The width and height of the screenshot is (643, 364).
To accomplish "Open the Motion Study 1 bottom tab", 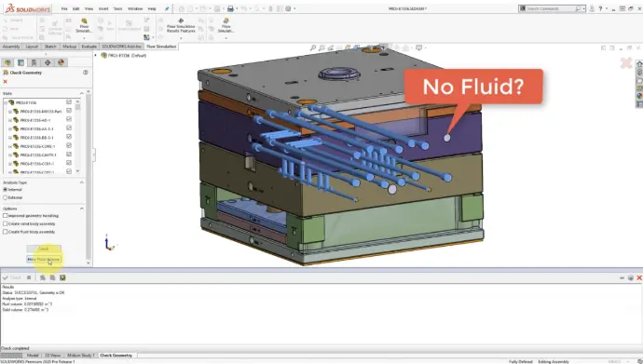I will (x=81, y=356).
